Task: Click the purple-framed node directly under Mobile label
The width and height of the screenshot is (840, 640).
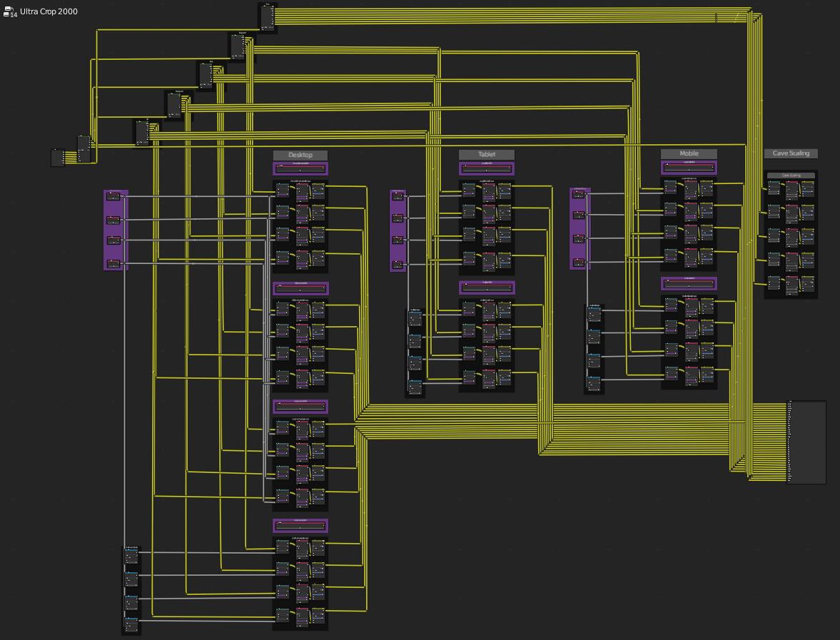Action: pos(689,167)
